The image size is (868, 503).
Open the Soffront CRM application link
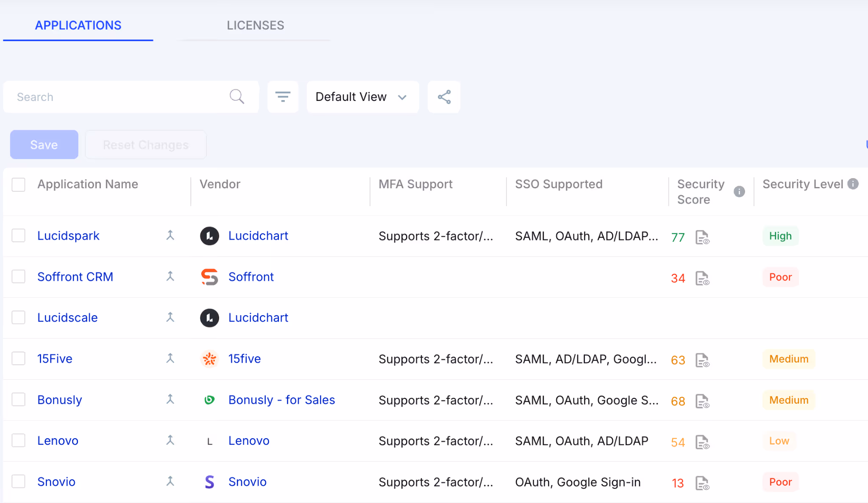coord(75,277)
